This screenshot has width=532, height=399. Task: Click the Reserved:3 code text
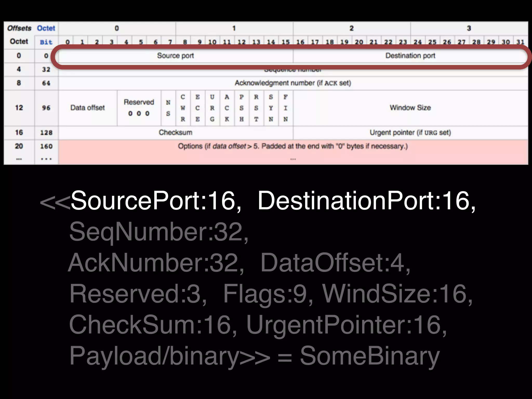[135, 294]
